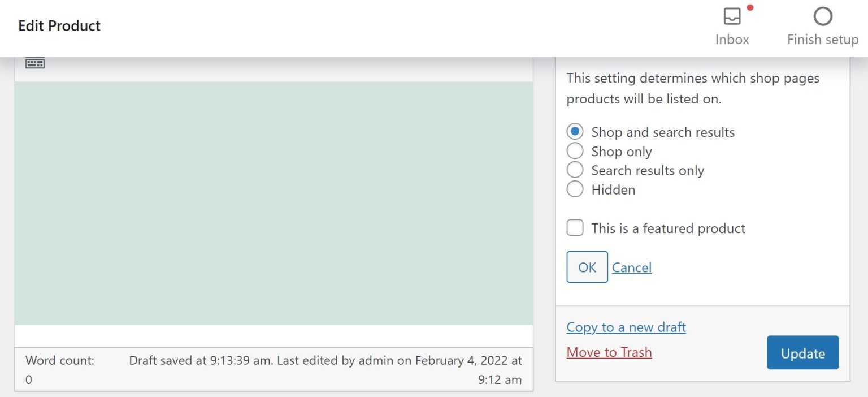
Task: Set catalog visibility to Hidden
Action: [x=575, y=189]
